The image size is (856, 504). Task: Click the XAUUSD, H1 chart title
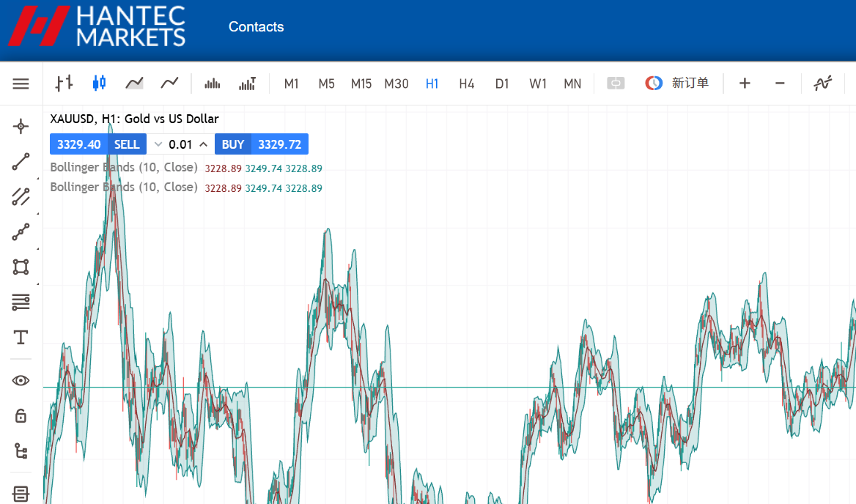tap(134, 119)
